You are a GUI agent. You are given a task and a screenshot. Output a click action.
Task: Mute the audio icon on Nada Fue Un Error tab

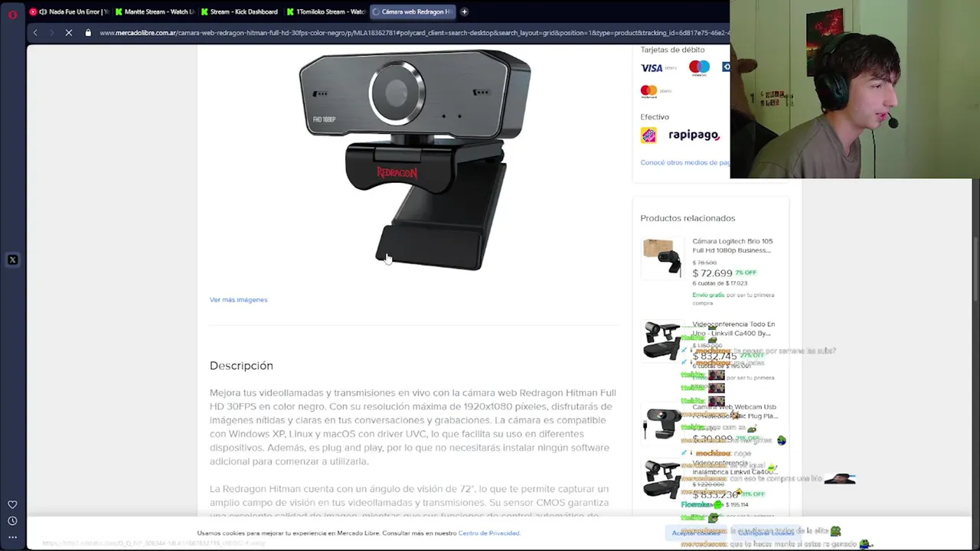pyautogui.click(x=43, y=11)
